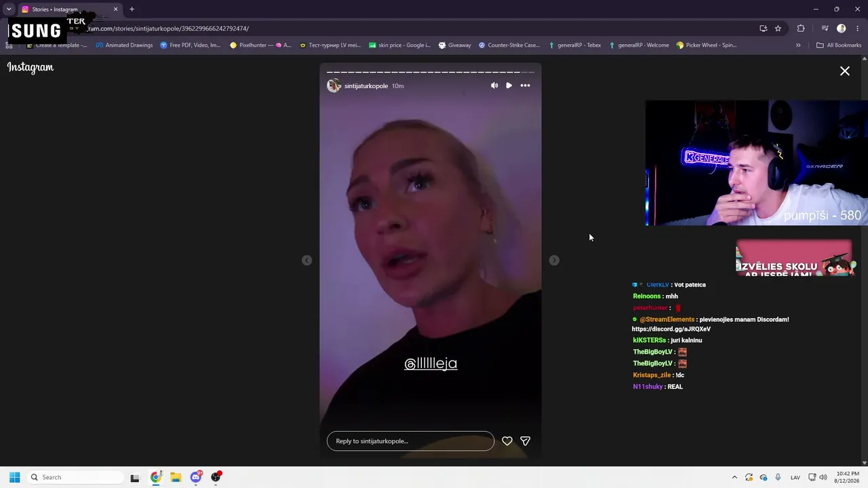
Task: Bookmark this page with the star
Action: tap(778, 28)
